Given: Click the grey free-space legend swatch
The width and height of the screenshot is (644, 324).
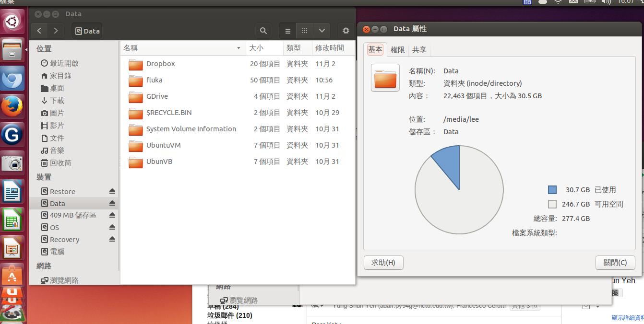Looking at the screenshot, I should click(x=552, y=204).
